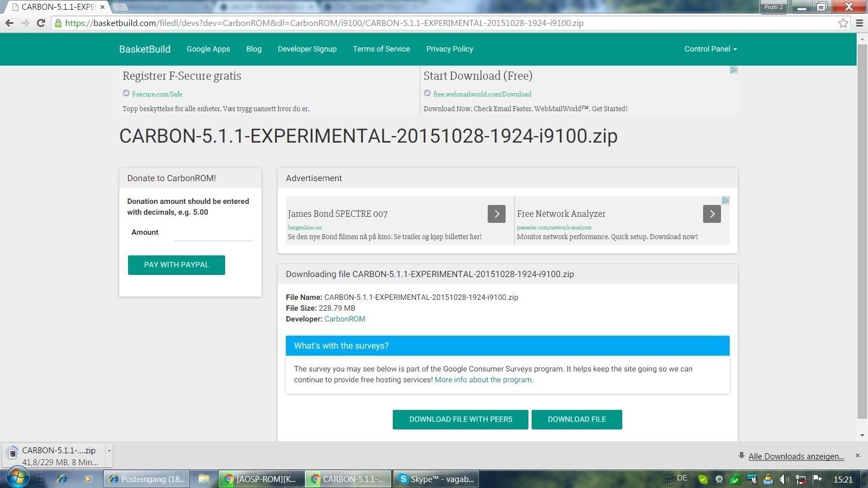
Task: Click the browser address bar URL
Action: (x=324, y=23)
